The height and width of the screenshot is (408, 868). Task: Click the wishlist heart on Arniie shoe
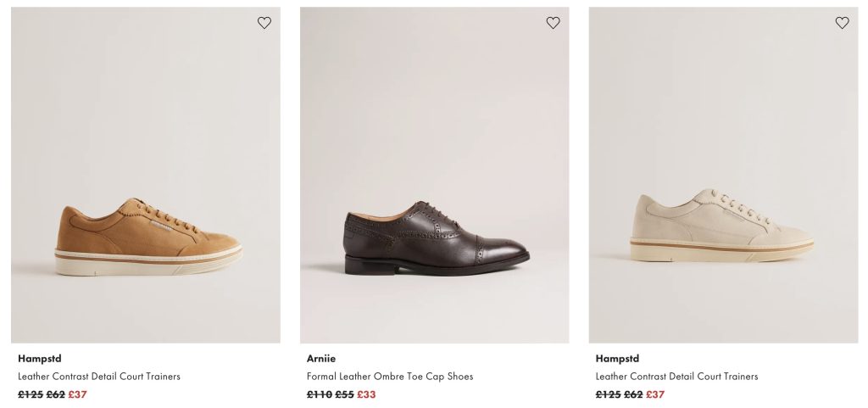(x=553, y=23)
